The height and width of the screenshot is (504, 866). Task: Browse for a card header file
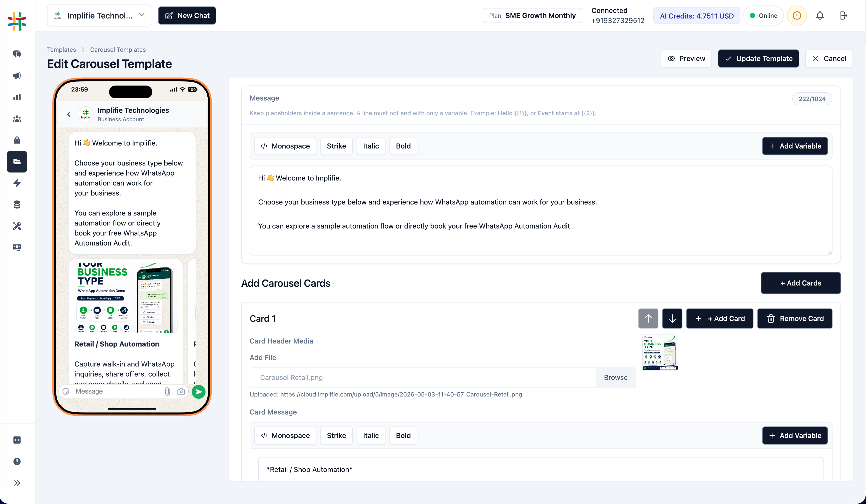click(615, 377)
